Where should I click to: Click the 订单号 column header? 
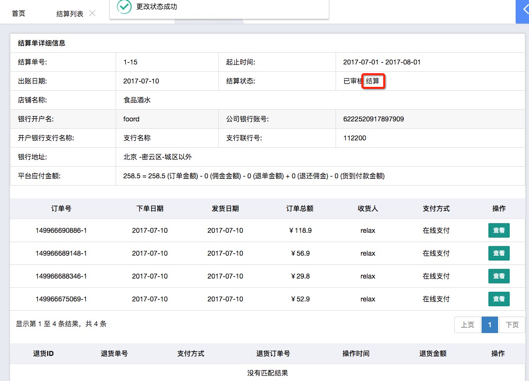tap(61, 209)
